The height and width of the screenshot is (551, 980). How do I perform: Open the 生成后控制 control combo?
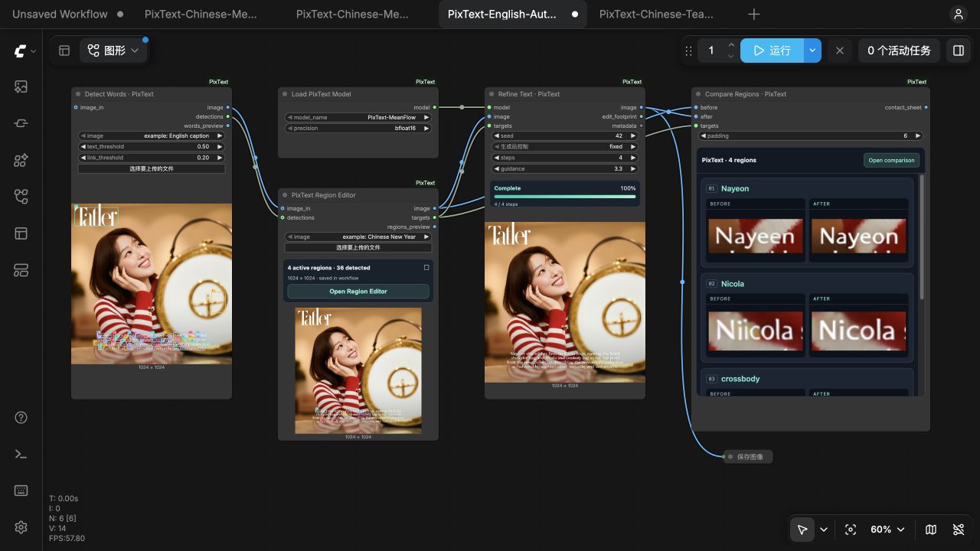tap(565, 146)
